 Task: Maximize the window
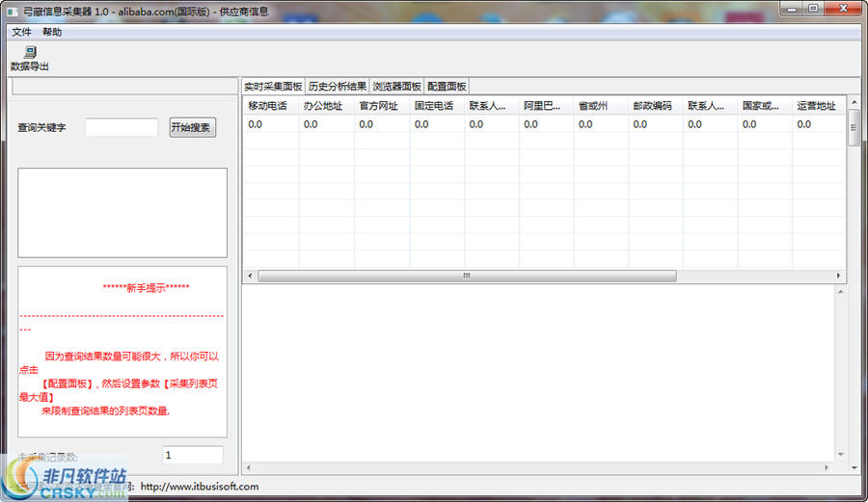point(813,9)
